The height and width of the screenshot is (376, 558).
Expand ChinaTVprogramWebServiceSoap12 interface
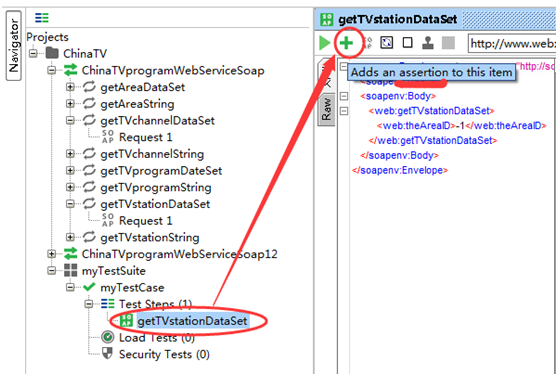pyautogui.click(x=52, y=254)
